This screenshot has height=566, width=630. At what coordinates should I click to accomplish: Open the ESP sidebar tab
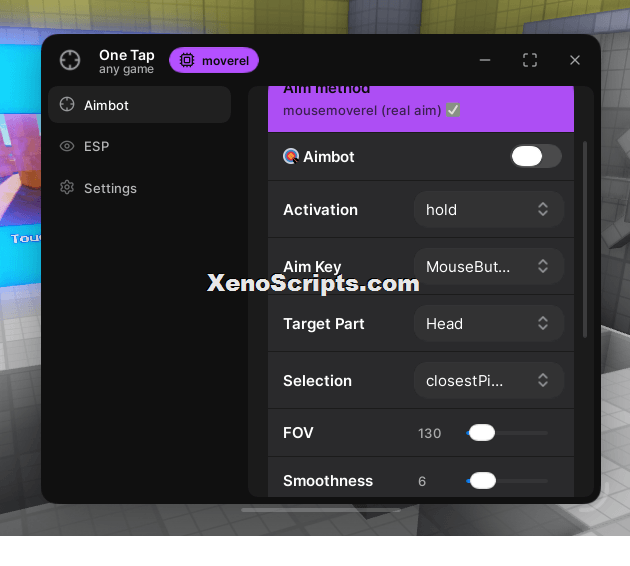point(139,146)
